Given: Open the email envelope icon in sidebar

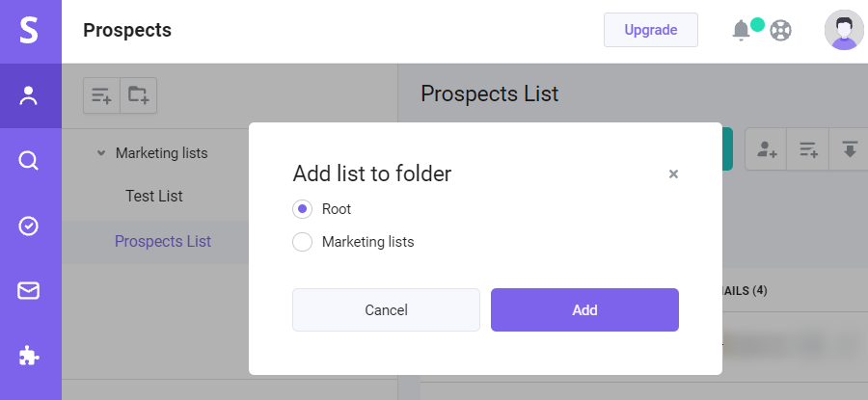Looking at the screenshot, I should tap(28, 291).
